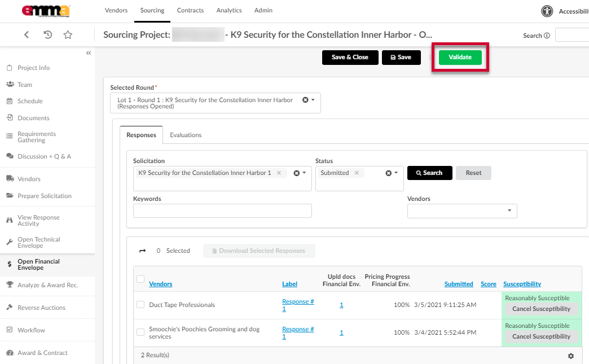
Task: Clear all Solicitation selections
Action: (297, 173)
